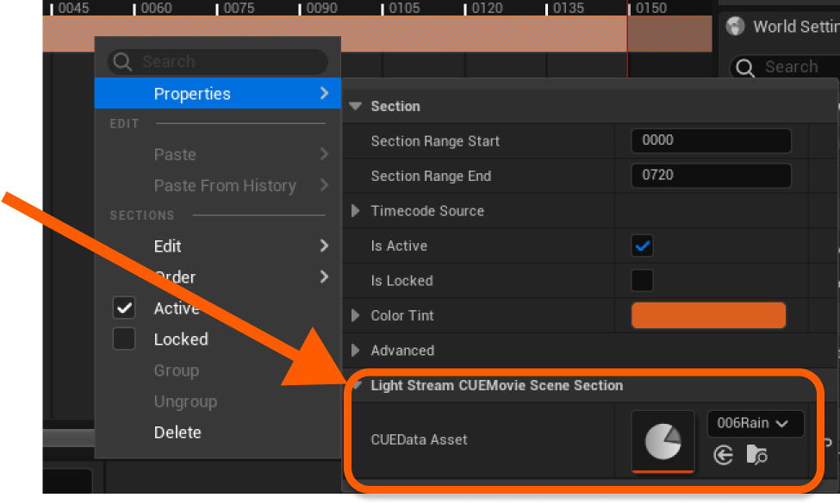This screenshot has height=504, width=840.
Task: Click the World Settings globe icon
Action: tap(736, 26)
